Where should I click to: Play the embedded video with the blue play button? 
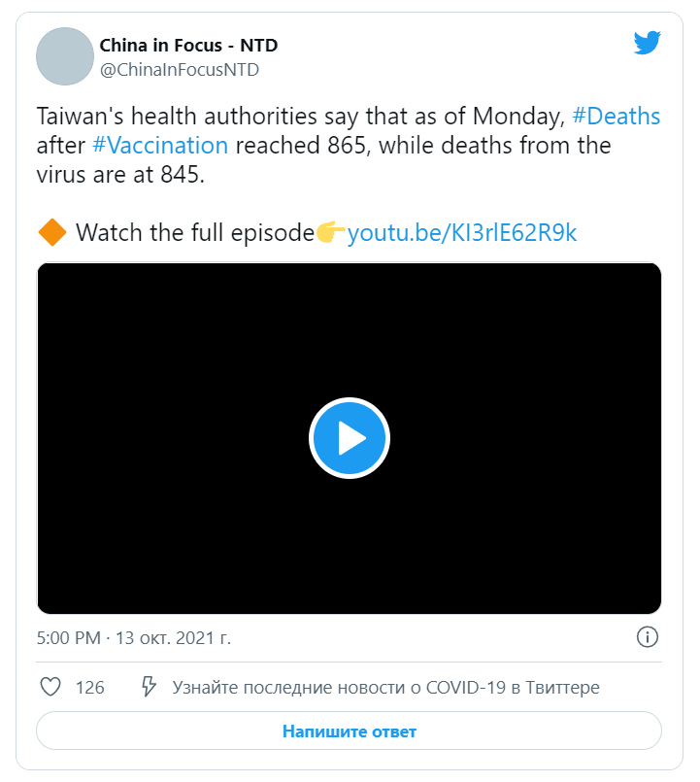click(x=349, y=438)
